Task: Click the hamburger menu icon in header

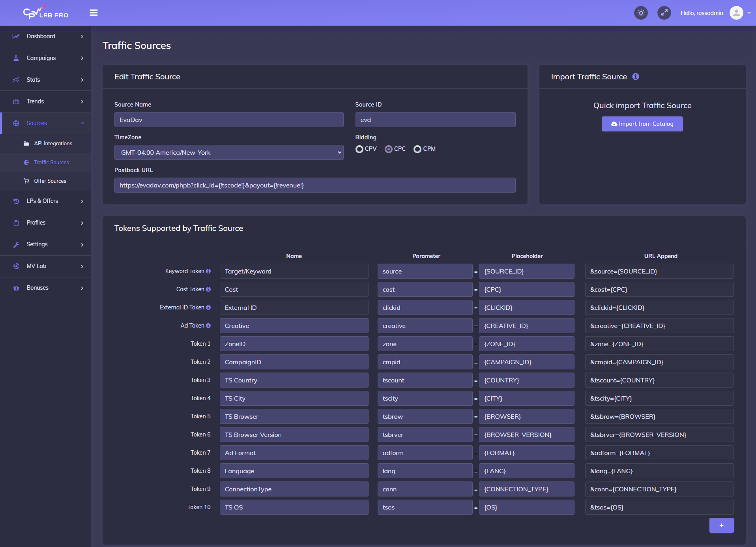Action: pyautogui.click(x=94, y=13)
